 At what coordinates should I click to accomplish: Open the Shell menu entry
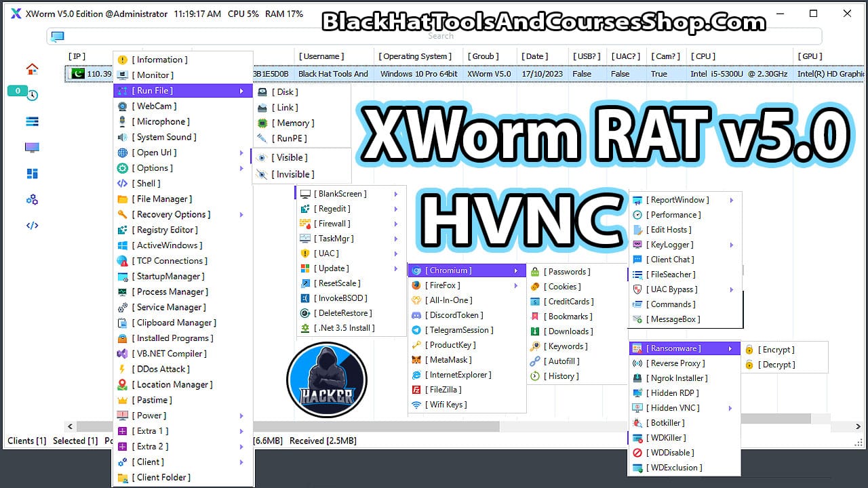[146, 183]
